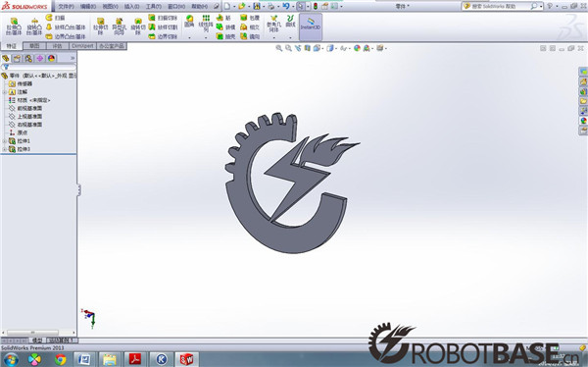
Task: Choose the 扫描切除 Swept Cut tool
Action: tap(163, 18)
